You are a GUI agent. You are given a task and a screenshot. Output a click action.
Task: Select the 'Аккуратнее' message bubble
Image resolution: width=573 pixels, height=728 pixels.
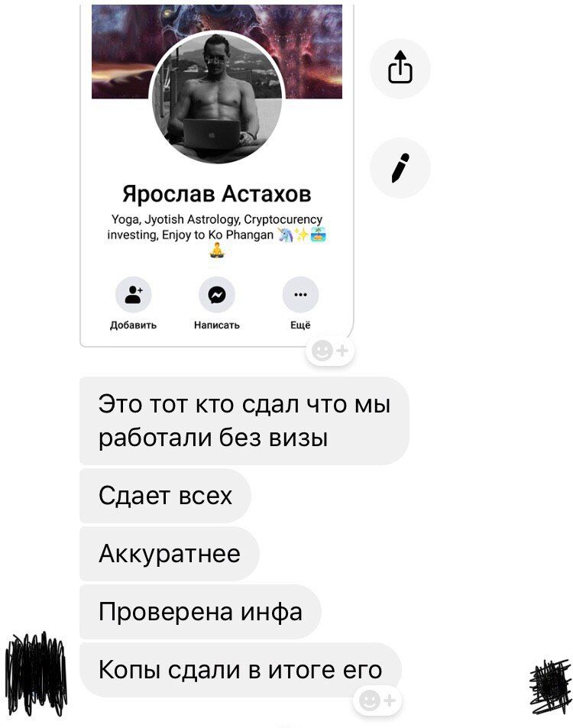(x=170, y=553)
